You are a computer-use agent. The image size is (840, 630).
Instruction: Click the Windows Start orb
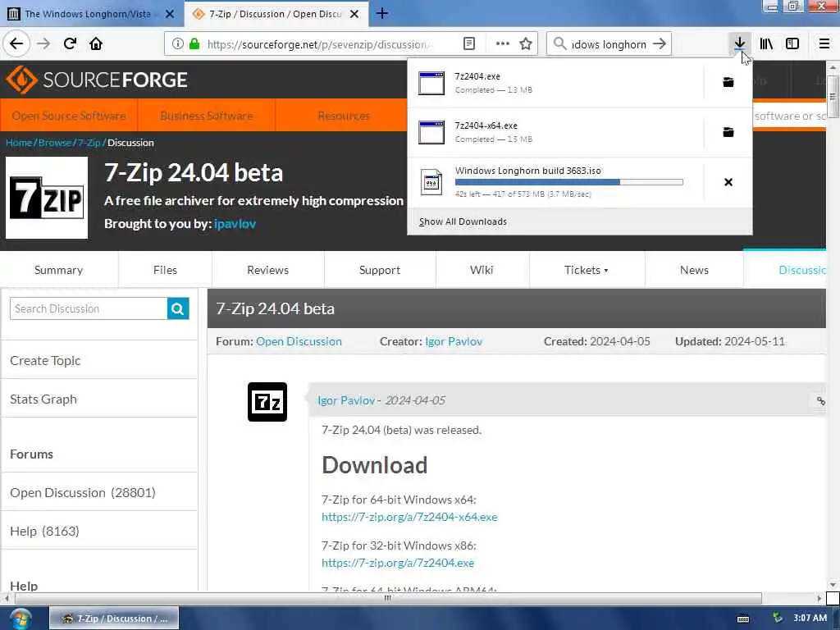coord(21,619)
